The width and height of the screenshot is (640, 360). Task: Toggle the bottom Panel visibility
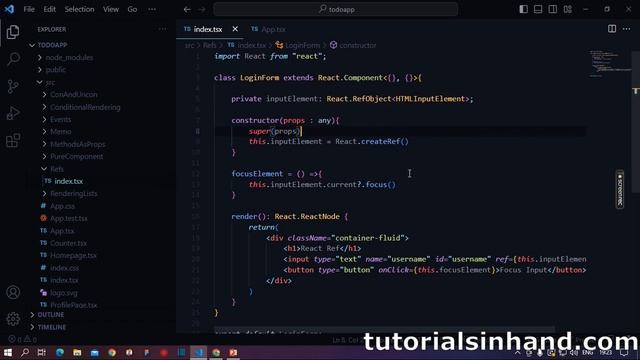click(x=538, y=9)
